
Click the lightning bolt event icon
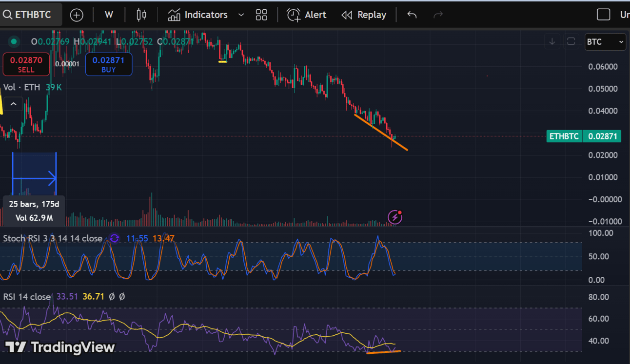click(x=394, y=217)
